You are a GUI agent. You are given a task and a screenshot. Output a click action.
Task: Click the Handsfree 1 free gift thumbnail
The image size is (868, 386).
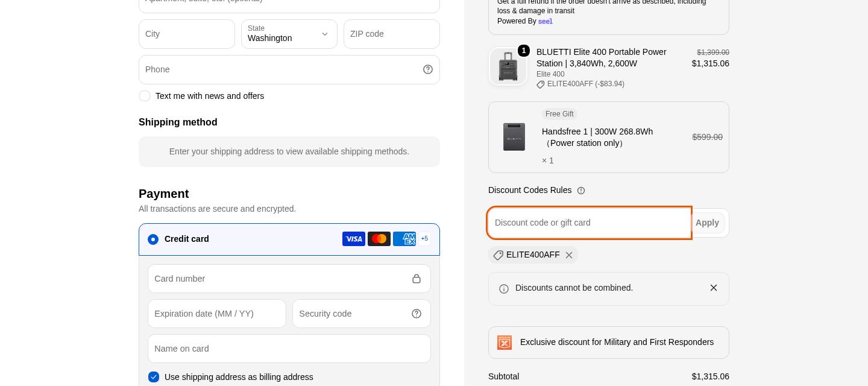click(514, 137)
